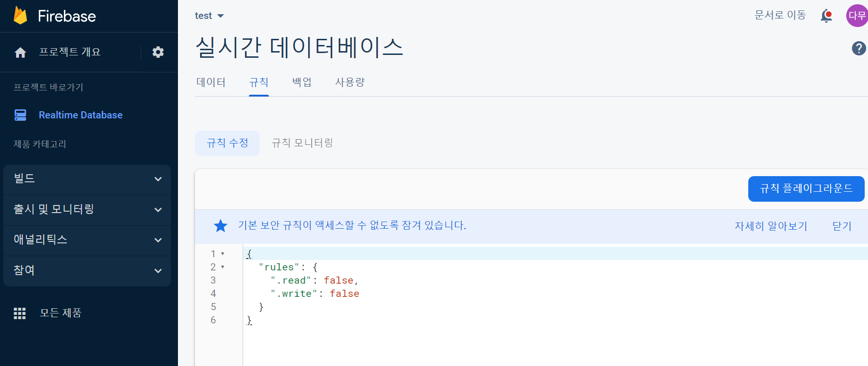This screenshot has width=868, height=366.
Task: Expand the 참여 section chevron
Action: point(158,271)
